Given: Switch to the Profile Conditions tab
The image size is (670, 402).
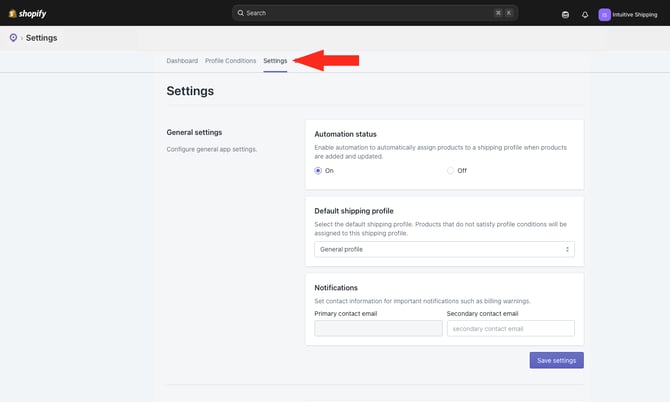Looking at the screenshot, I should [230, 61].
